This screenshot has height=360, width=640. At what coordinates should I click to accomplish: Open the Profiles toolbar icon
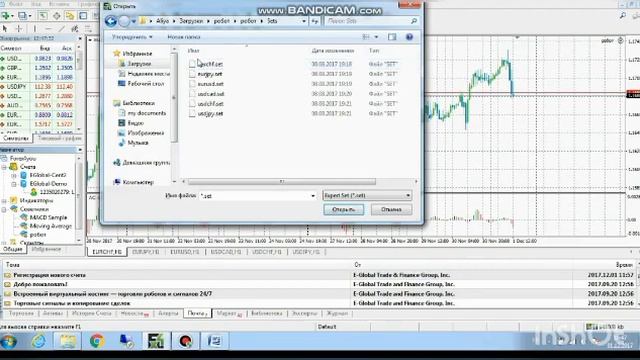(22, 16)
